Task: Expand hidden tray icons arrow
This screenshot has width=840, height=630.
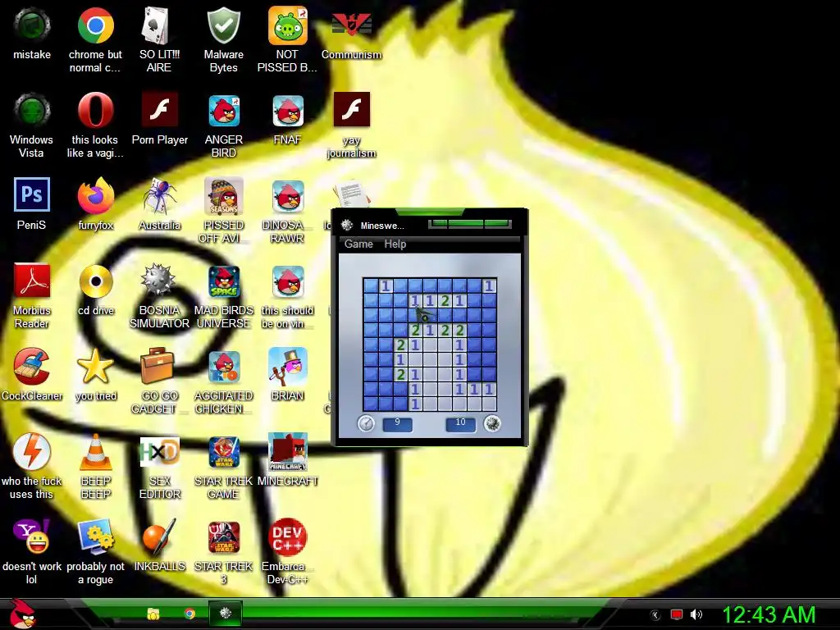Action: (x=655, y=615)
